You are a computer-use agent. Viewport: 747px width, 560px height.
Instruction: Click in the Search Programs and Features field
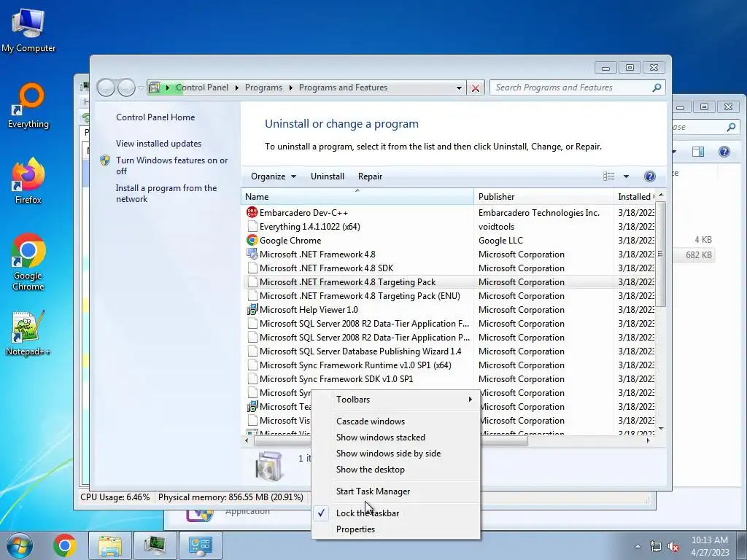(572, 87)
